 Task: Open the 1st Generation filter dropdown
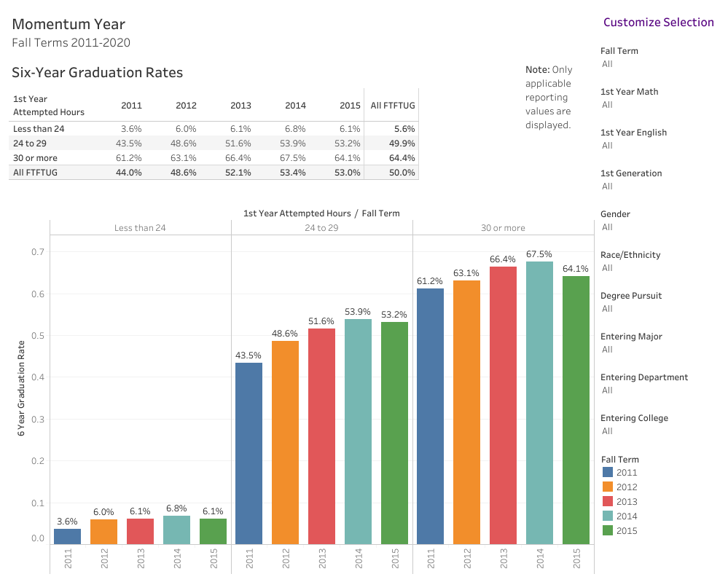(x=656, y=186)
